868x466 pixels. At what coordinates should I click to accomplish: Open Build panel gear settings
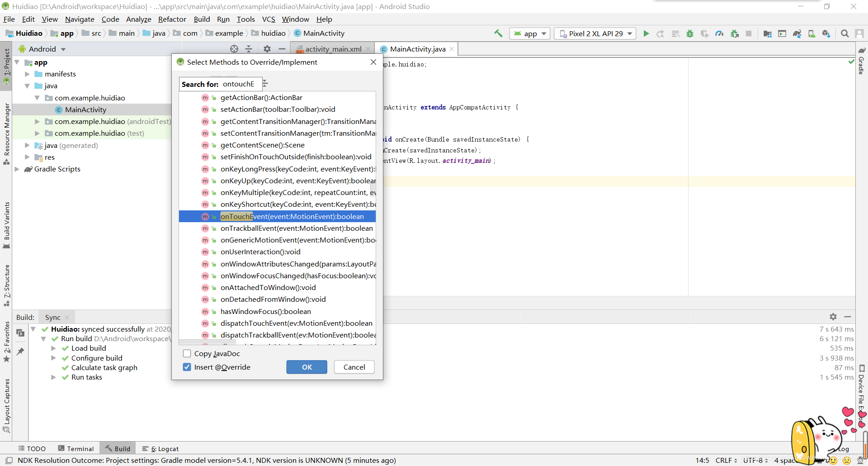833,317
